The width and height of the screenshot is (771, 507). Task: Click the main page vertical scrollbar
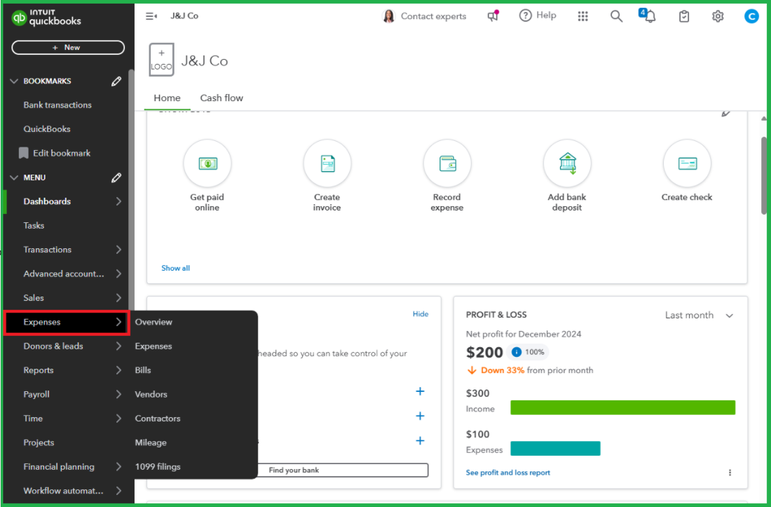[x=764, y=175]
